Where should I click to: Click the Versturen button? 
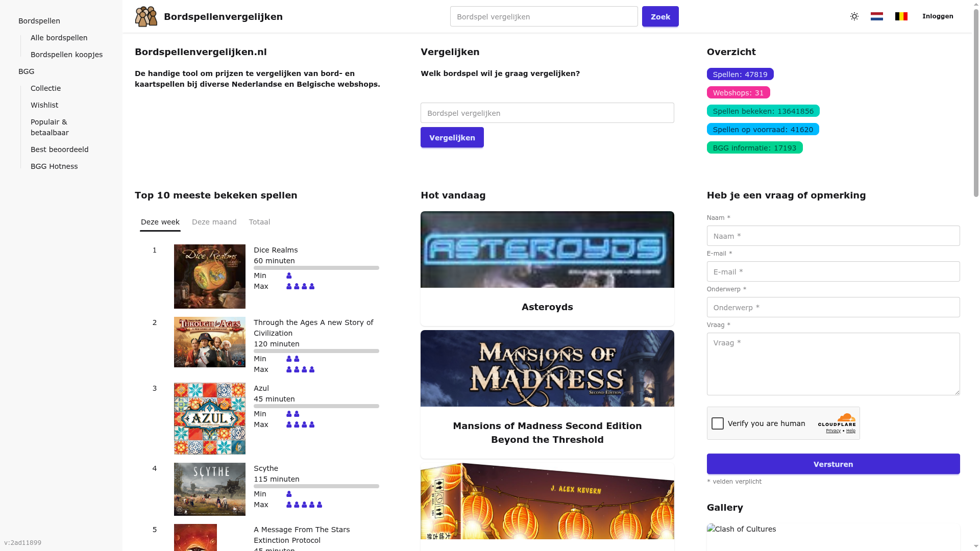pyautogui.click(x=834, y=464)
